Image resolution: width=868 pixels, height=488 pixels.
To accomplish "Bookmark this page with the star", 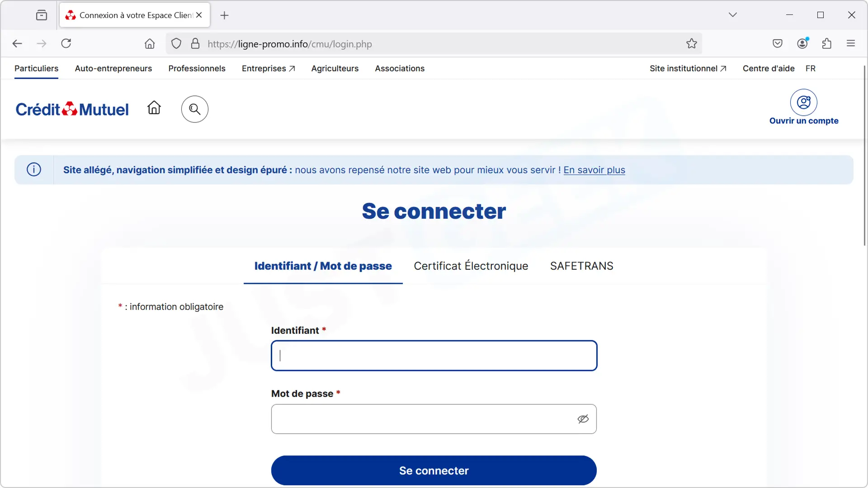I will [x=691, y=44].
